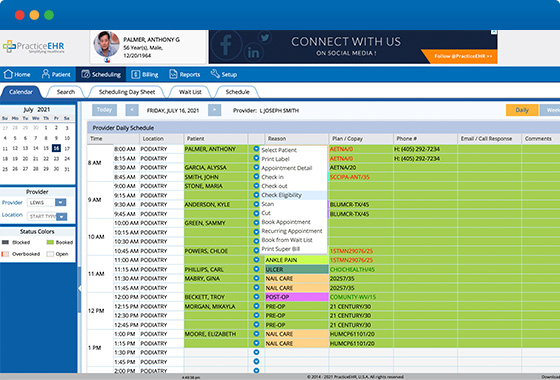Open the Setup wrench icon
This screenshot has width=560, height=380.
point(215,74)
